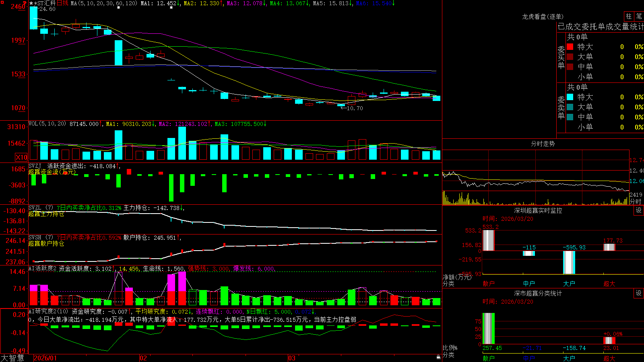Select 中户 category in 深圳超赢实时监控 chart
This screenshot has width=644, height=362.
[x=528, y=284]
